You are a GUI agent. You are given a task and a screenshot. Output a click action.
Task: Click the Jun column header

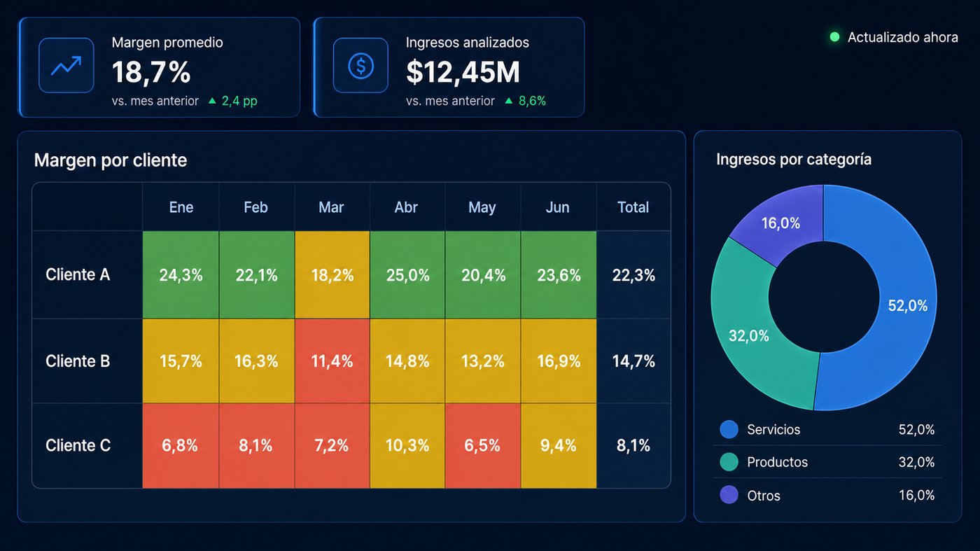click(558, 207)
